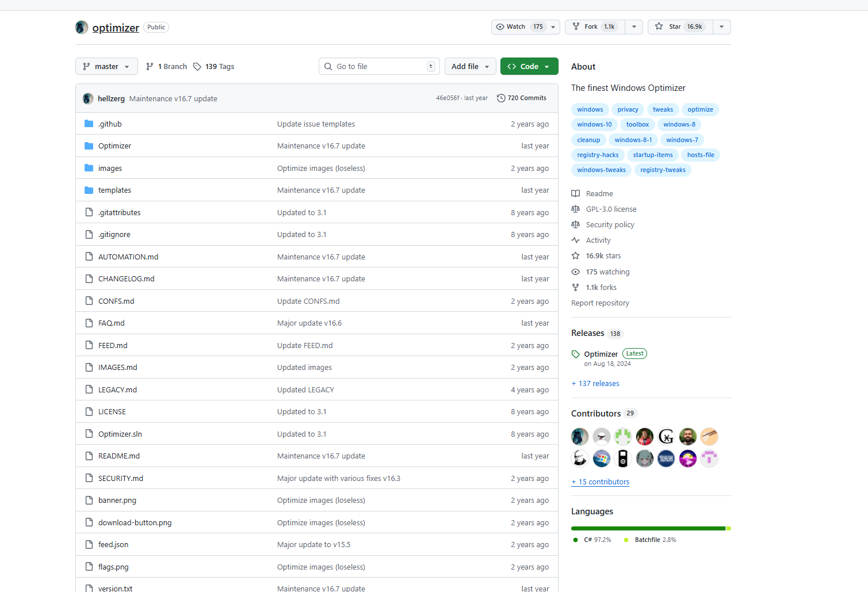Viewport: 868px width, 592px height.
Task: Click the file icon beside CHANGELOG.md
Action: [x=89, y=278]
